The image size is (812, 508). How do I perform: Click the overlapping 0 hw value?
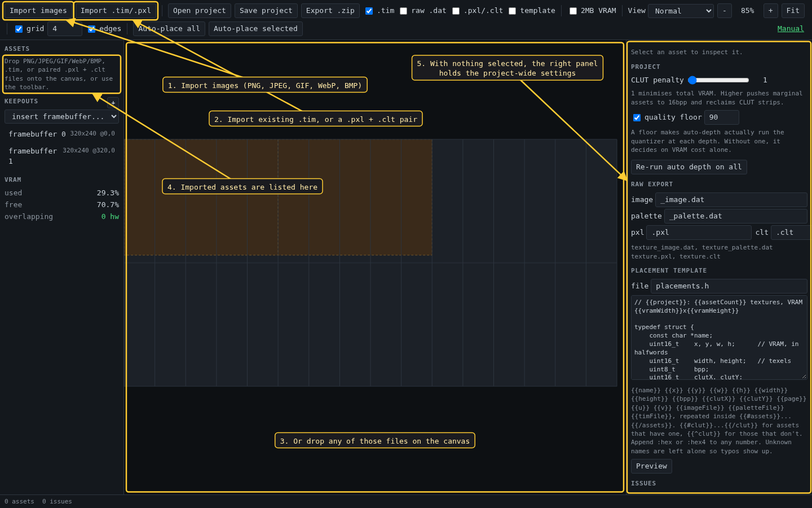tap(110, 217)
